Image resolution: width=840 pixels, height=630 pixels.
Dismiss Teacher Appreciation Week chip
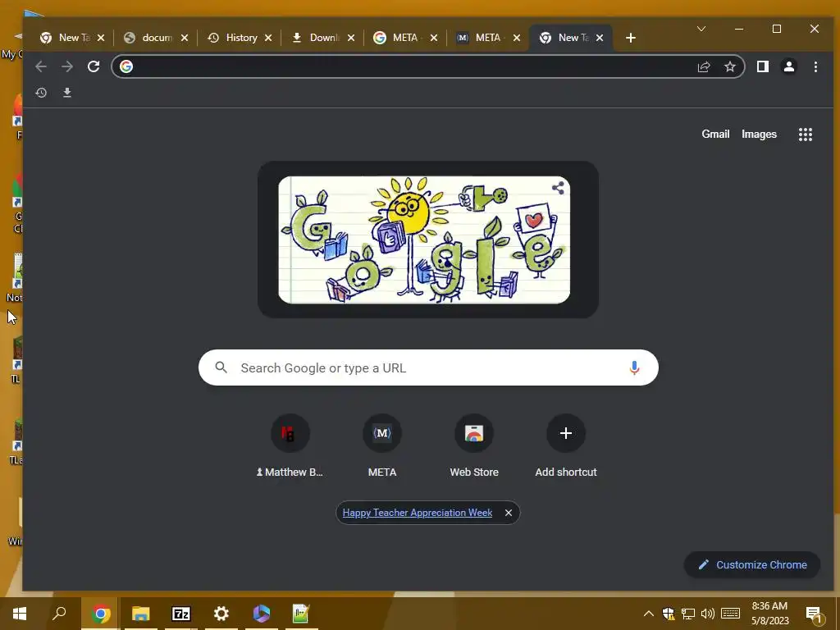(509, 513)
